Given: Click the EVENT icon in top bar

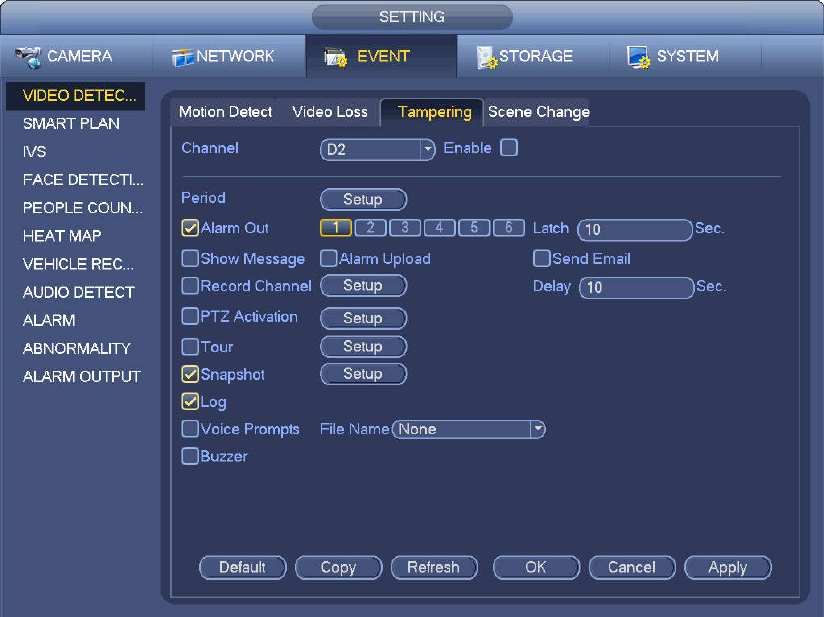Looking at the screenshot, I should (336, 57).
